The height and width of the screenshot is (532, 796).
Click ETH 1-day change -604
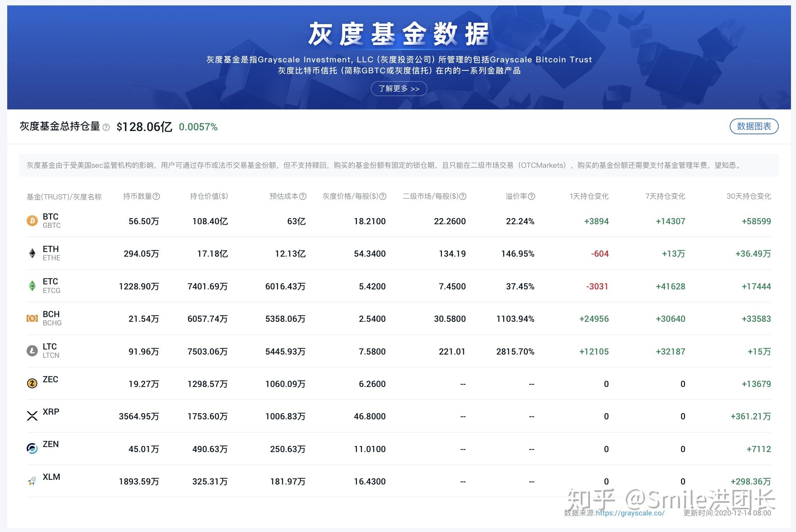point(600,254)
